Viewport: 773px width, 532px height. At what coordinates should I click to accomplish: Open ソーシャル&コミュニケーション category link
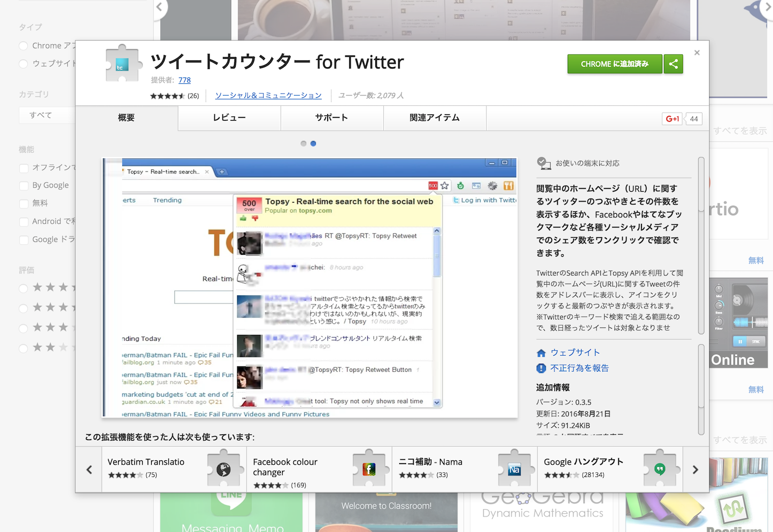pos(268,96)
